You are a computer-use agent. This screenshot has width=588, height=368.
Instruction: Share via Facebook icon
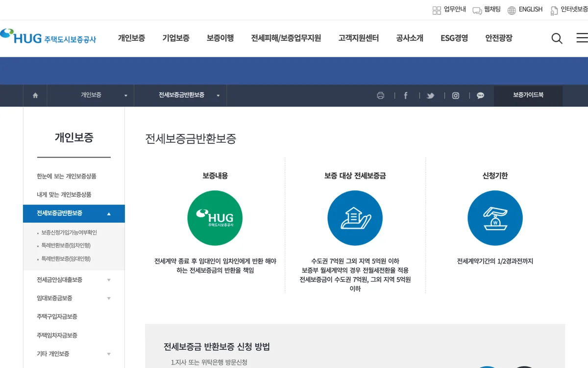pyautogui.click(x=406, y=96)
